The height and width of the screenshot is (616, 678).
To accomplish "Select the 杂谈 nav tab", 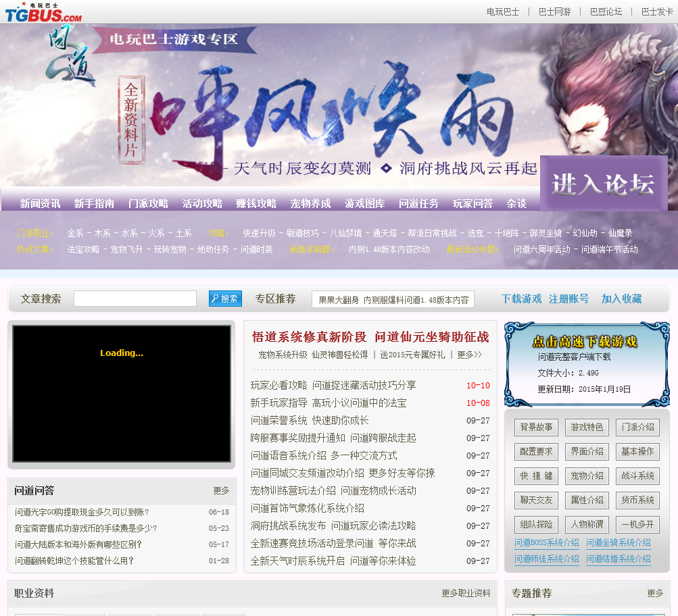I will pyautogui.click(x=516, y=203).
